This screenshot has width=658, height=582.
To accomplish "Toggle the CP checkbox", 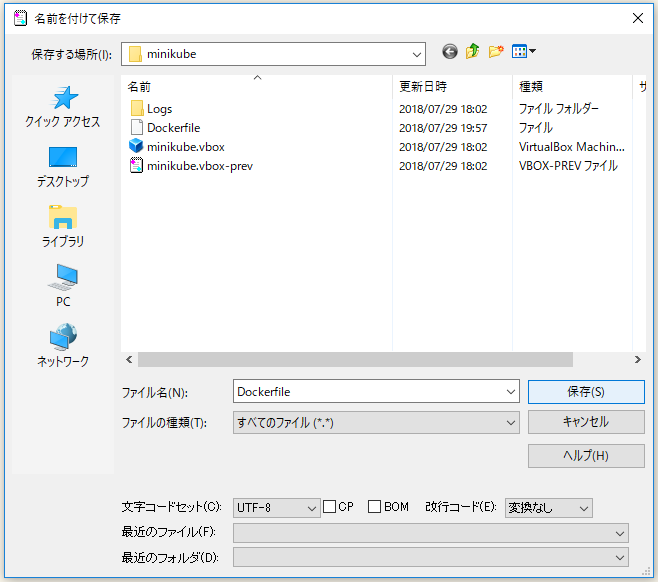I will pos(329,506).
